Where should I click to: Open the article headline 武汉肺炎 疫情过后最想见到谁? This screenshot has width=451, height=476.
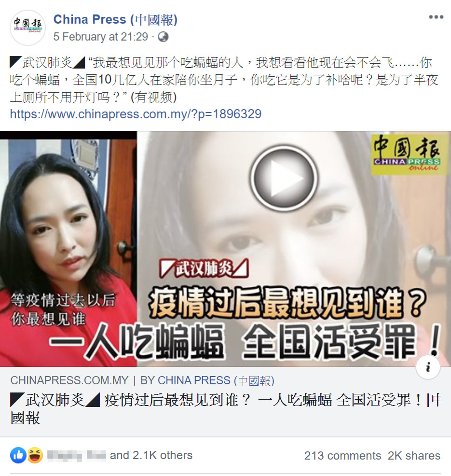pyautogui.click(x=225, y=409)
